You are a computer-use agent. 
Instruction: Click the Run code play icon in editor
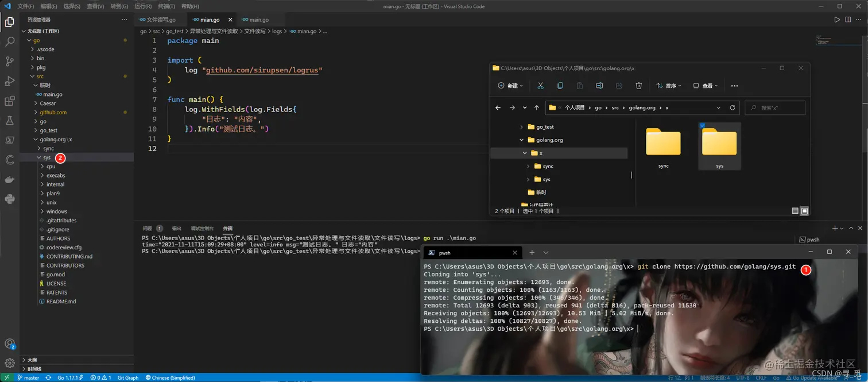coord(837,20)
